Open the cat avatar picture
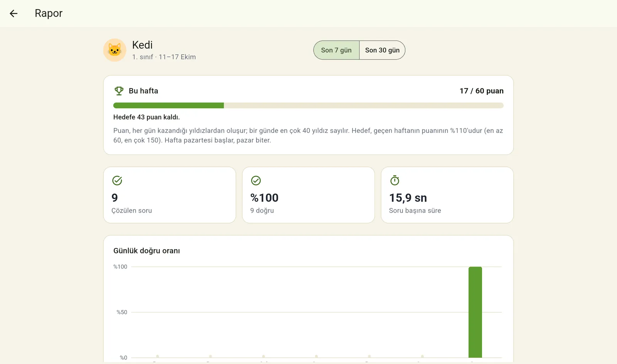 tap(115, 50)
